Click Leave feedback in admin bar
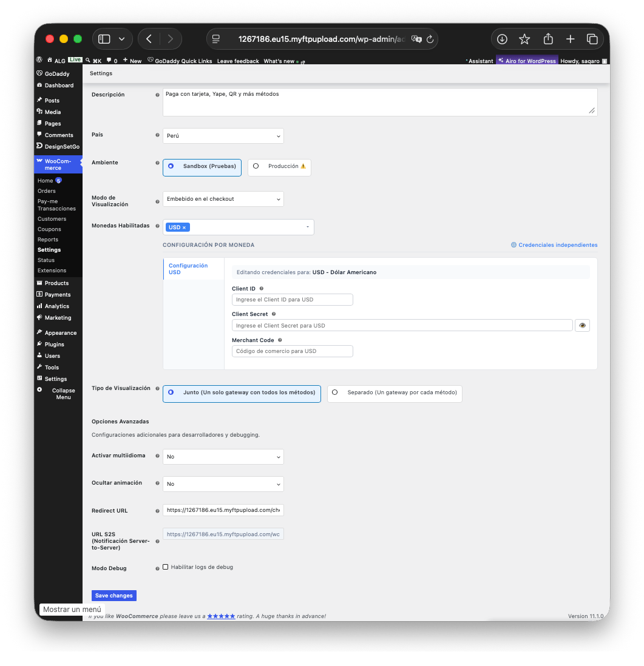644x666 pixels. 238,61
